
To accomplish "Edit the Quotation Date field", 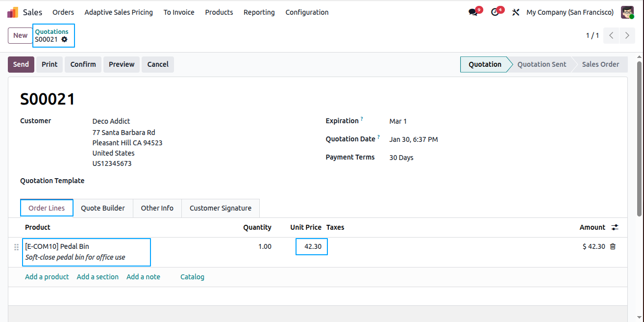I will pyautogui.click(x=414, y=139).
